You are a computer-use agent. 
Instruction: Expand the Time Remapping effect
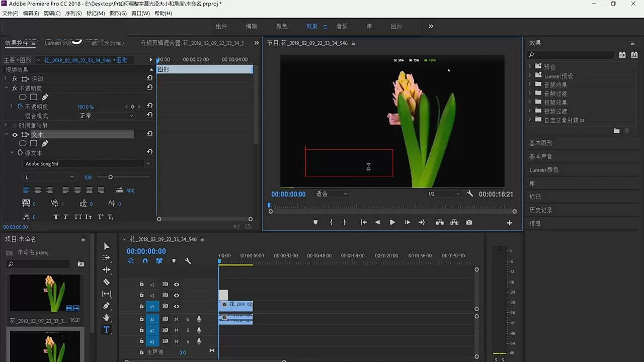click(6, 125)
